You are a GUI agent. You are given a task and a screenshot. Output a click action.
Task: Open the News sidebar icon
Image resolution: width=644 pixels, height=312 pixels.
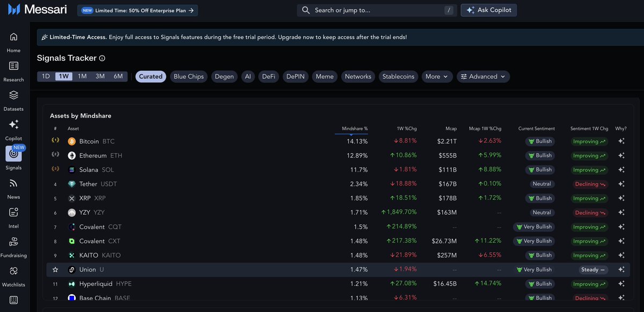click(x=13, y=183)
